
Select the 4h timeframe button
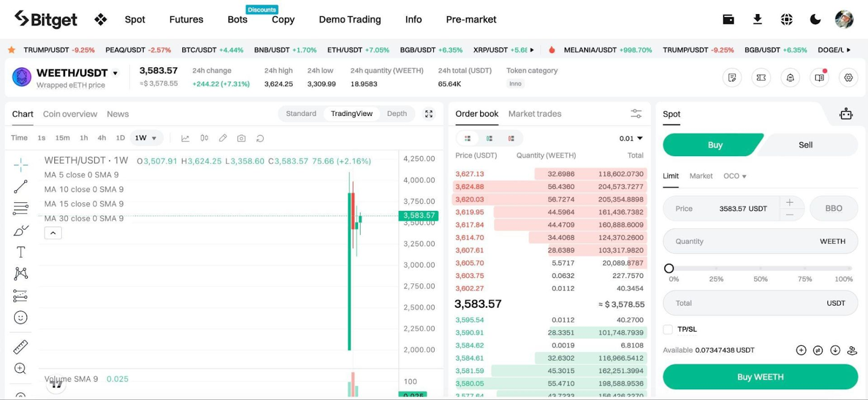coord(101,138)
